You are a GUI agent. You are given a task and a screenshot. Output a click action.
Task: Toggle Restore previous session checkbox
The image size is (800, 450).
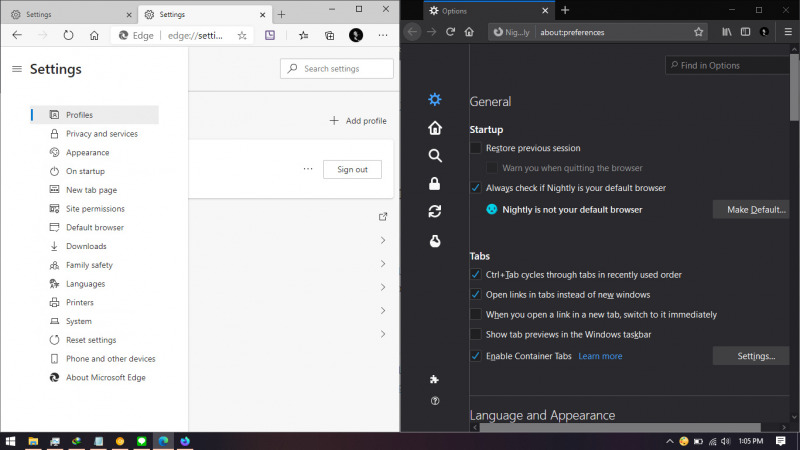pyautogui.click(x=475, y=148)
